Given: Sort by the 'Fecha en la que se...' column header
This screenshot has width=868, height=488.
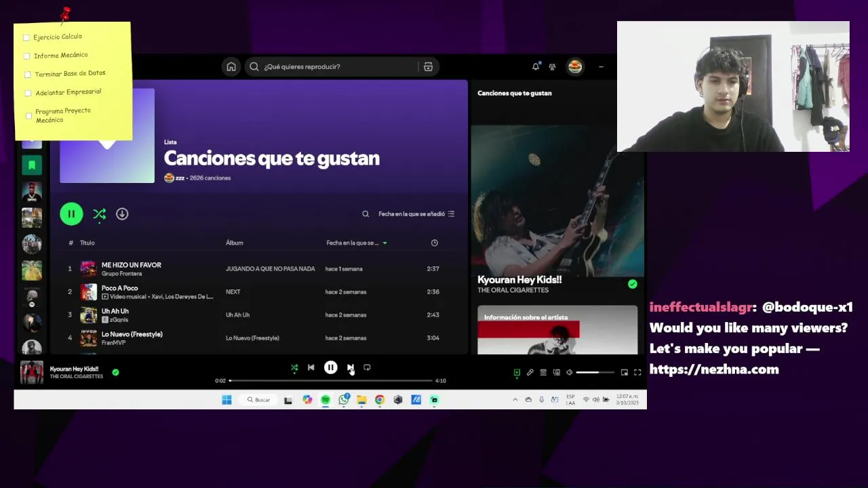Looking at the screenshot, I should (356, 243).
